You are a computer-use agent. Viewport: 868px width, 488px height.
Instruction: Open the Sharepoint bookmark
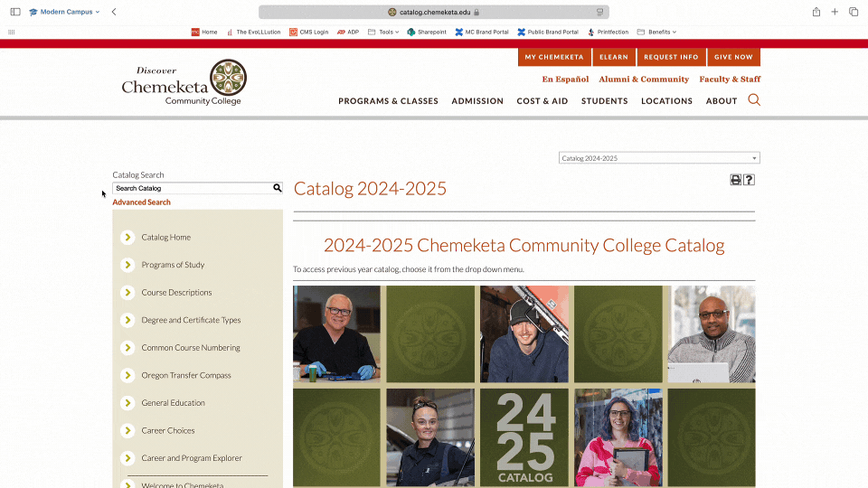click(x=427, y=33)
